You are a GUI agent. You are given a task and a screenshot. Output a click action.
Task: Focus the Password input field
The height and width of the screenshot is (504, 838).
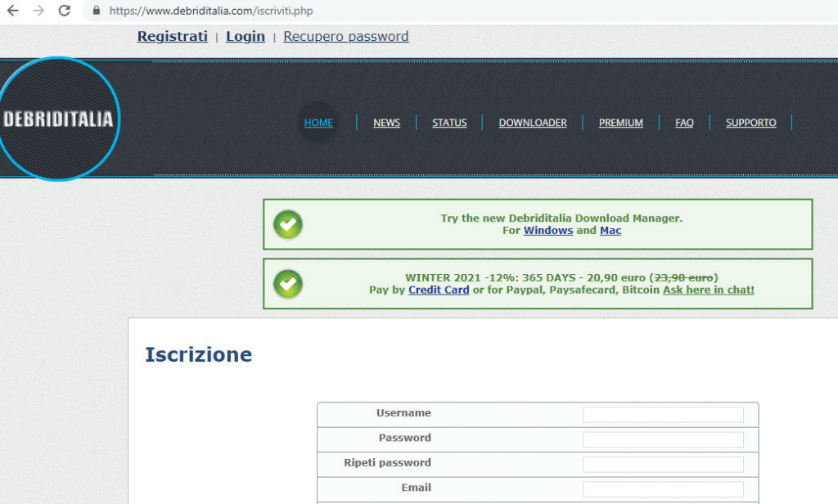tap(663, 439)
